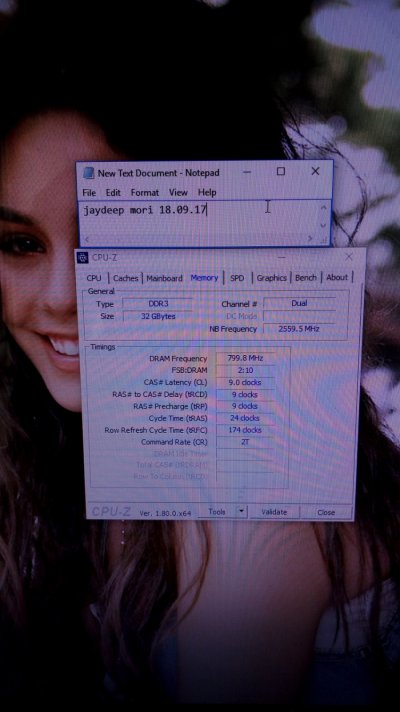Click the Validate button
This screenshot has width=400, height=712.
click(x=274, y=512)
